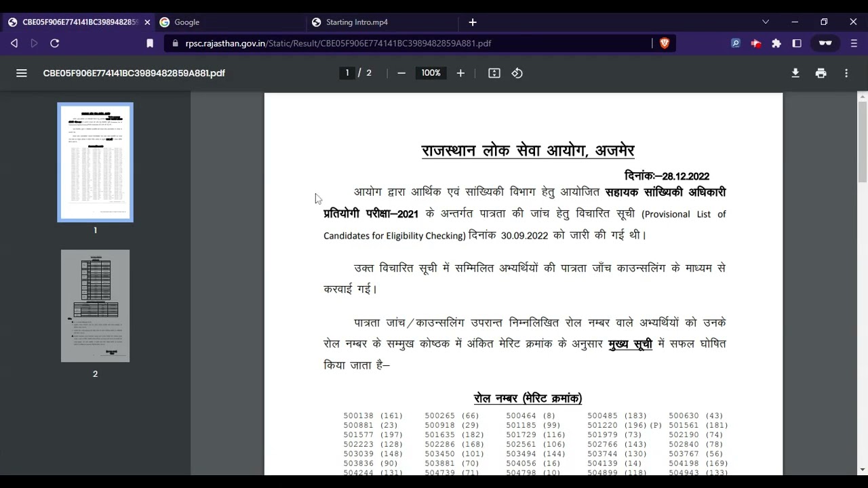Select page 2 thumbnail
Viewport: 868px width, 488px height.
click(x=95, y=306)
